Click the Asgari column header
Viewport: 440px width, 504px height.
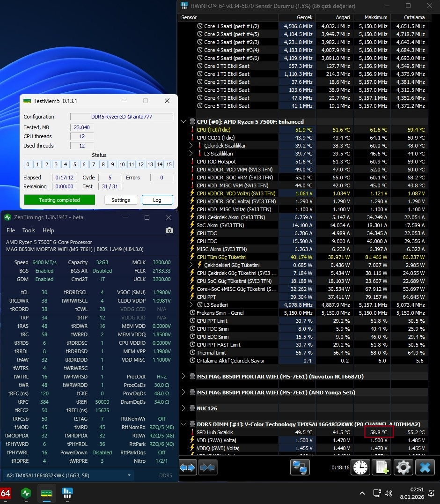click(335, 17)
